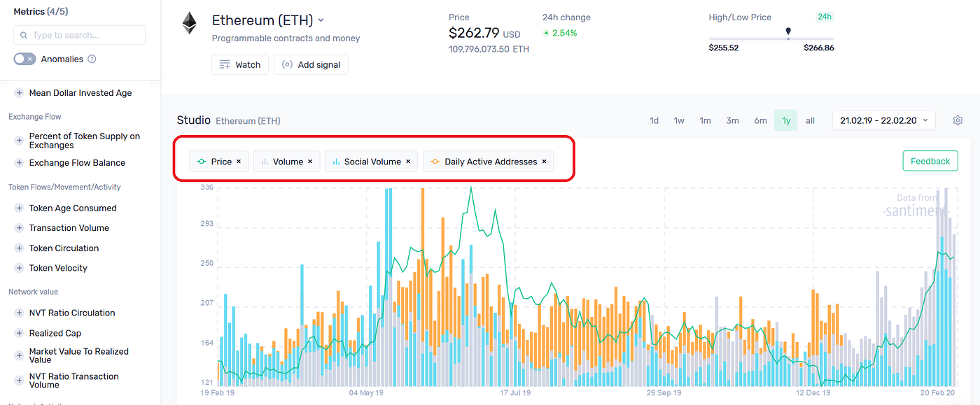Add the Token Circulation metric

pos(19,248)
